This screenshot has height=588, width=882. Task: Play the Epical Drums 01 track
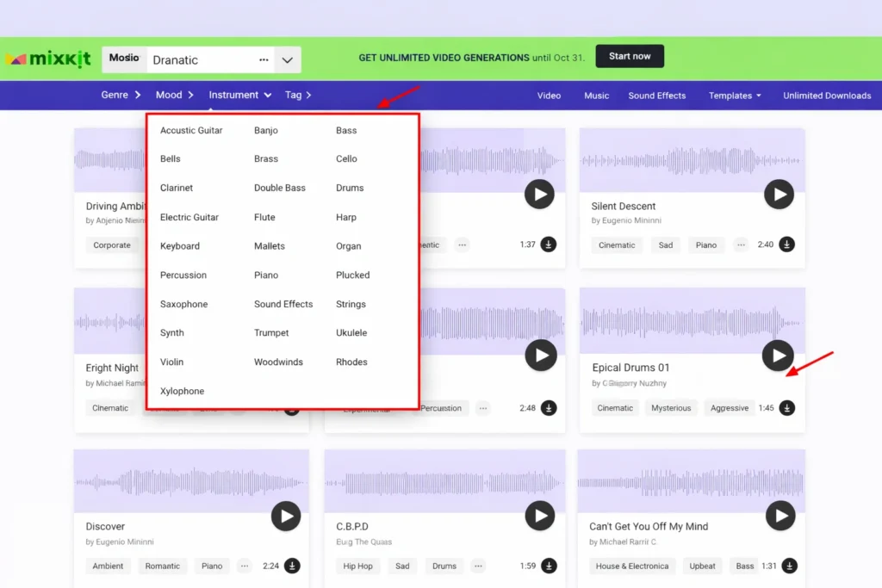(x=779, y=355)
